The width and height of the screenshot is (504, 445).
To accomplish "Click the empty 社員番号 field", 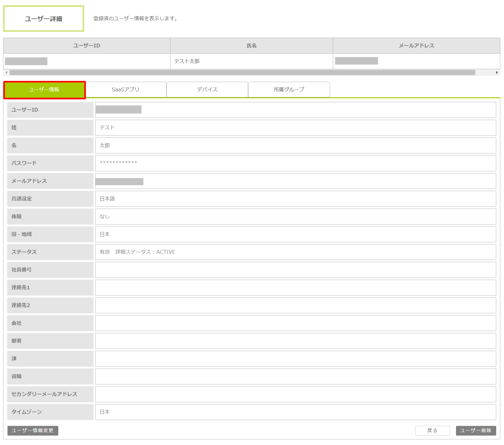I will coord(295,270).
